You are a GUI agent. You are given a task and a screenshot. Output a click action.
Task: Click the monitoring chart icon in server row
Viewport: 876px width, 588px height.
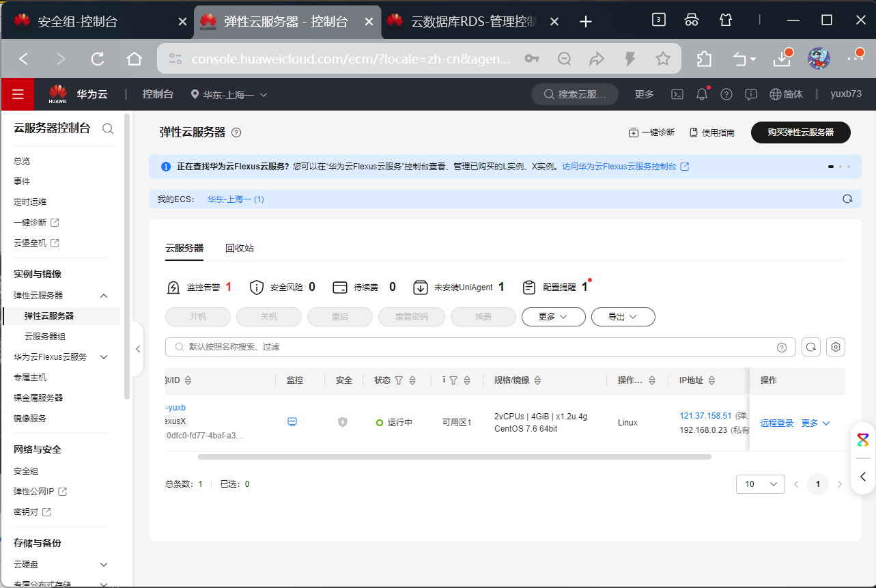click(292, 422)
